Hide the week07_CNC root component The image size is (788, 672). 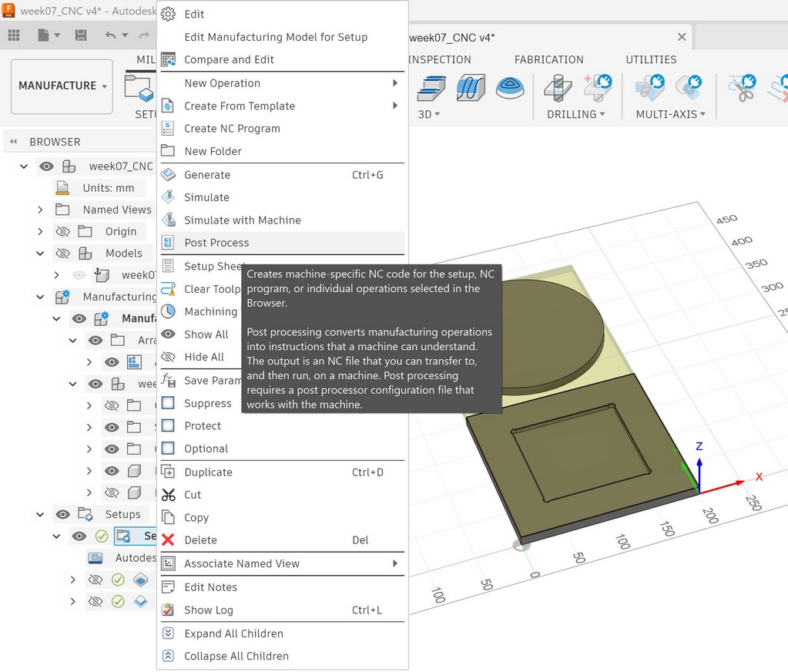tap(47, 166)
